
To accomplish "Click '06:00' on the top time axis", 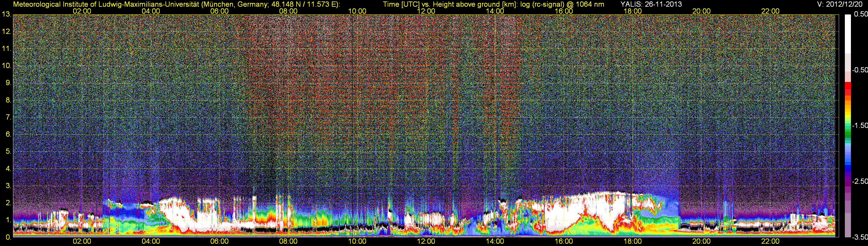I will point(219,11).
